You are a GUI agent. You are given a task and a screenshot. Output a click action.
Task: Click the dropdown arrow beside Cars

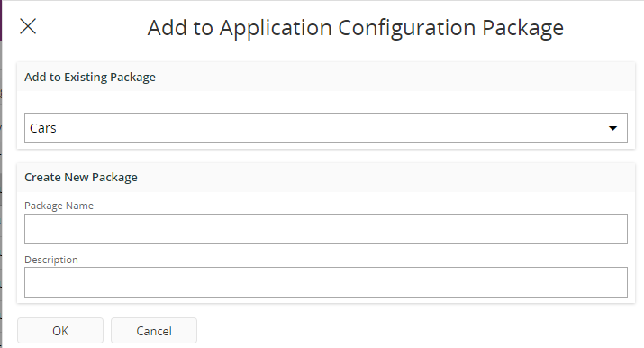612,128
